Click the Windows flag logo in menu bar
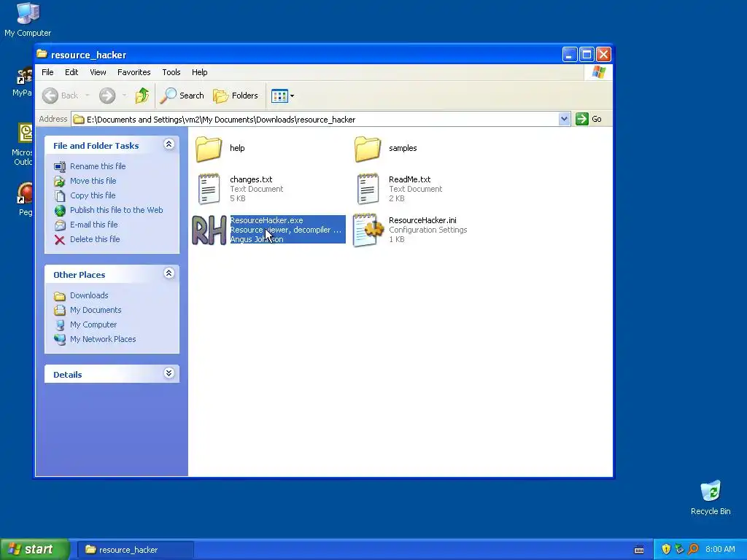747x560 pixels. (x=598, y=72)
